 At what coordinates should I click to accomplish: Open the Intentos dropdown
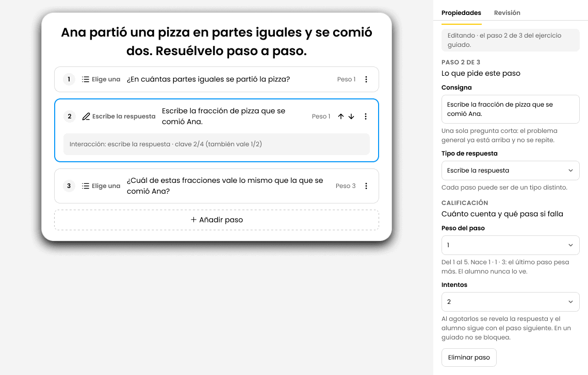point(511,301)
